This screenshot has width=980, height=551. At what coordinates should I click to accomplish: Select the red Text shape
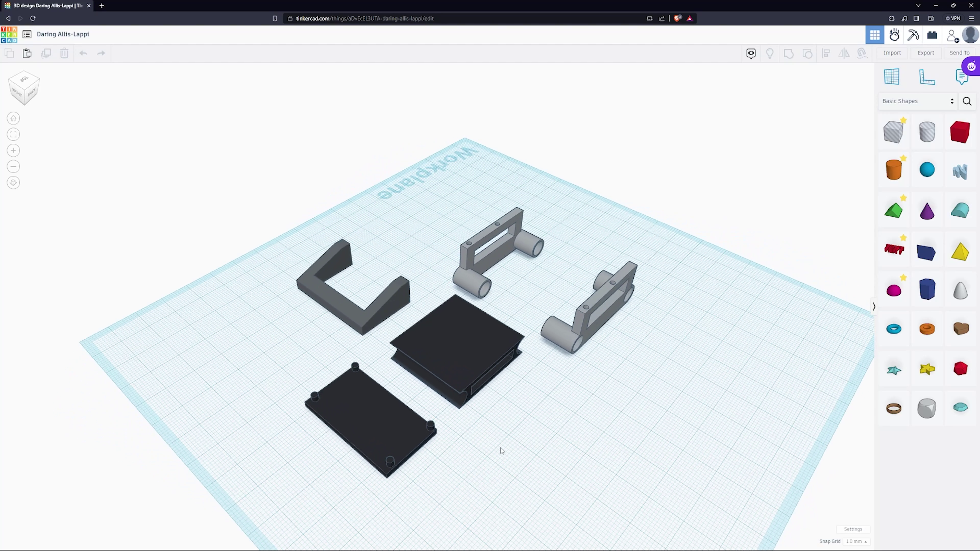[x=894, y=249]
